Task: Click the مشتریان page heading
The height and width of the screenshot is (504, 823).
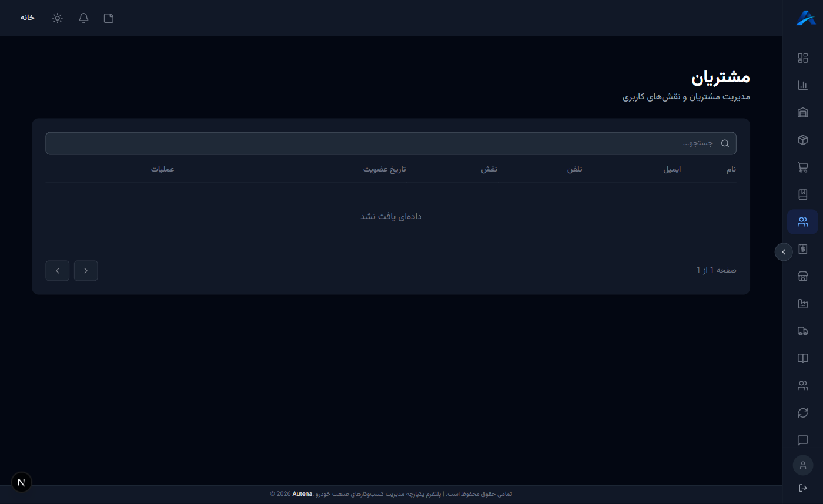Action: pyautogui.click(x=720, y=77)
